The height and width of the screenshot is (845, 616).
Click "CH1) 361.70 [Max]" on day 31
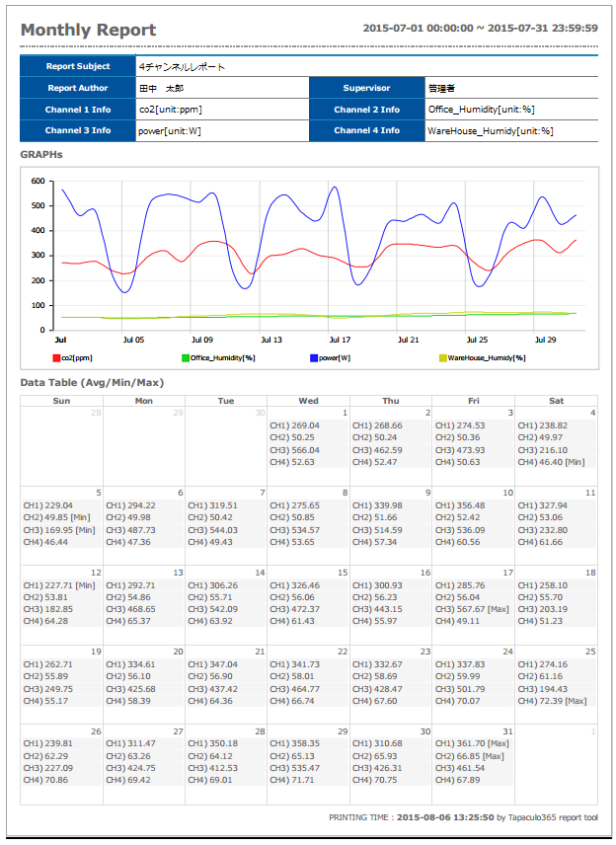(472, 743)
